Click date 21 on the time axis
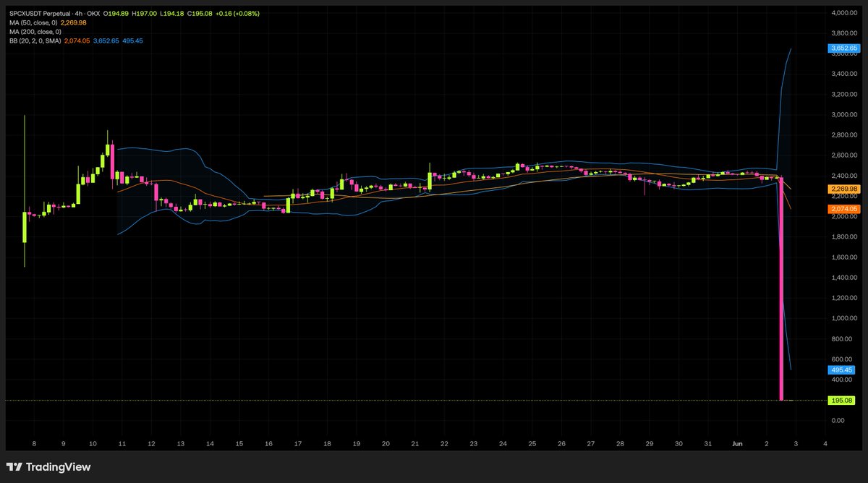Image resolution: width=868 pixels, height=483 pixels. (414, 443)
